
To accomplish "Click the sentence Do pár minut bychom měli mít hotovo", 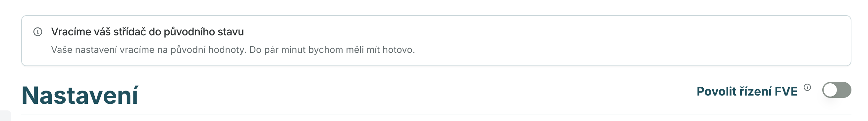I will point(332,50).
